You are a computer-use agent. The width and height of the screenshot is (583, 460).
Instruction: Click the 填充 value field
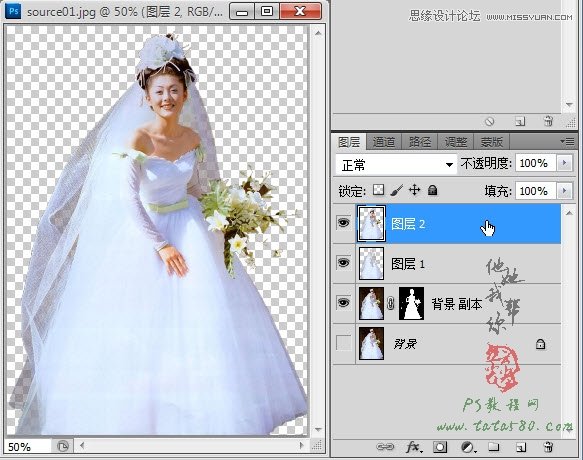(536, 191)
